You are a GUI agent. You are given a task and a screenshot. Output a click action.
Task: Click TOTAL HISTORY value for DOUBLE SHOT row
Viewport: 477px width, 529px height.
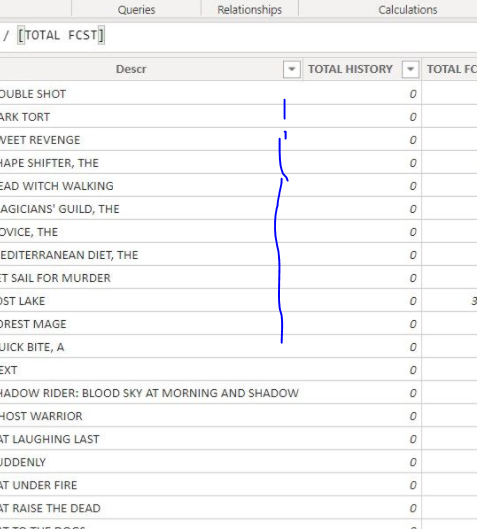click(362, 94)
